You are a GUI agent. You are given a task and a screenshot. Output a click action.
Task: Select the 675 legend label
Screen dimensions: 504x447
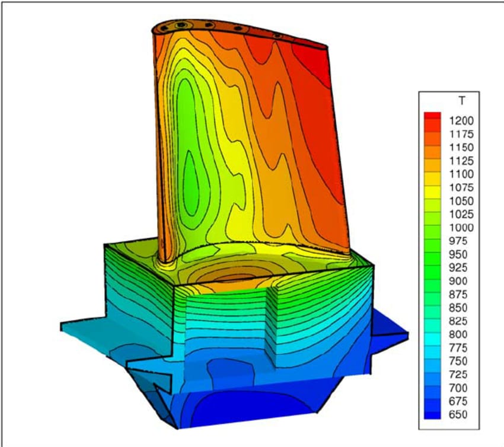(458, 401)
